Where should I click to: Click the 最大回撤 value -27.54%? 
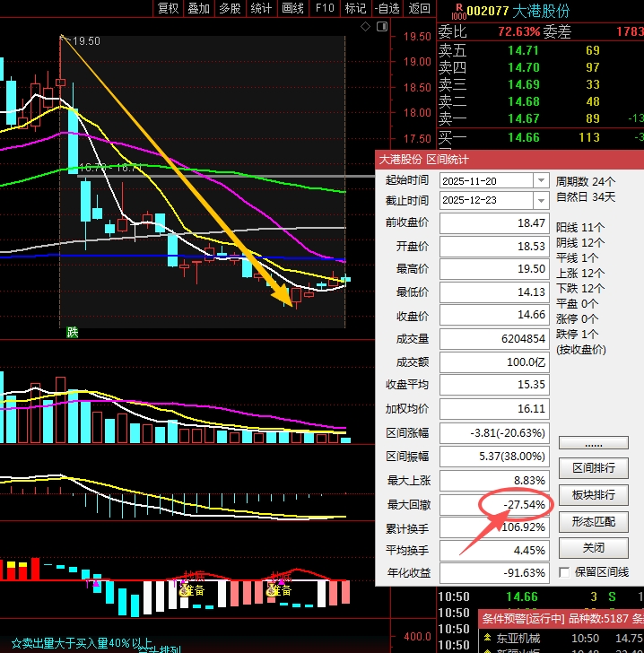[x=494, y=505]
